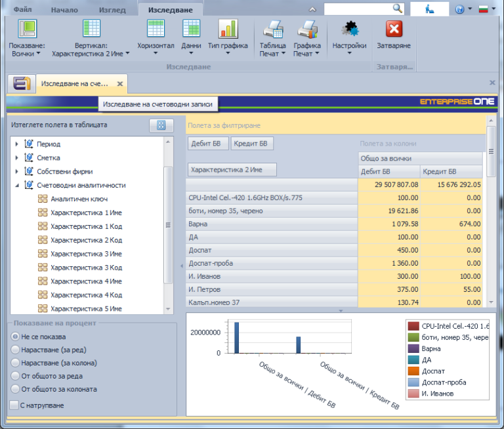Select От общото за колоната option
Viewport: 504px width, 429px height.
tap(16, 389)
